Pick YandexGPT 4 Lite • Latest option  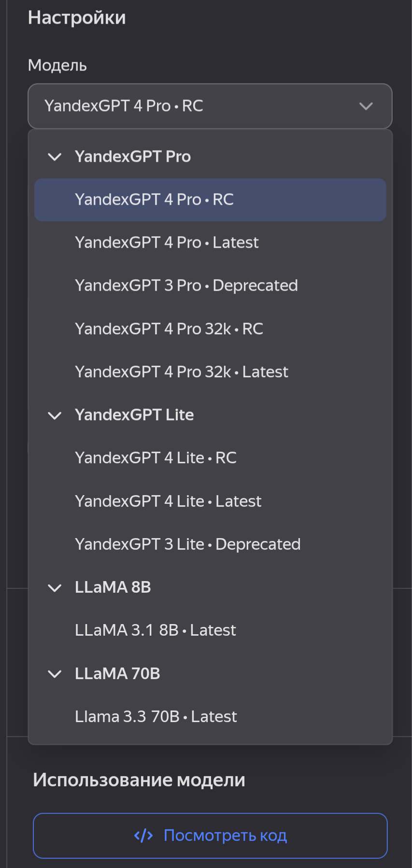pyautogui.click(x=210, y=501)
